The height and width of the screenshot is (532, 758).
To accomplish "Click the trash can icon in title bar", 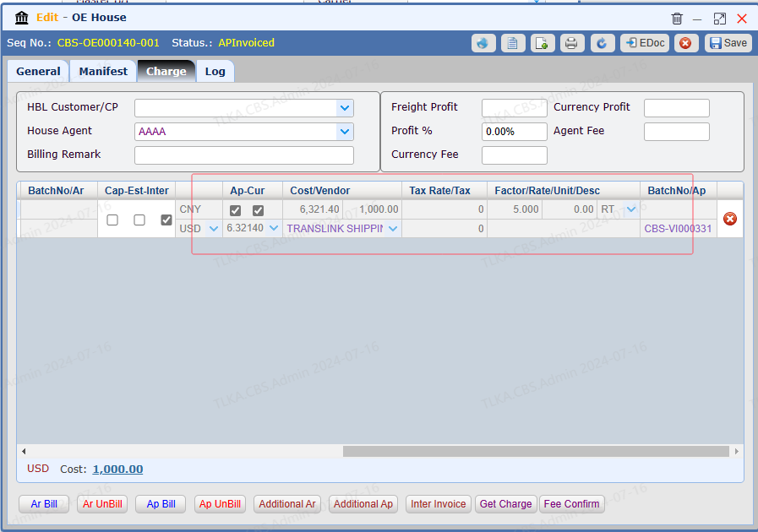I will point(677,19).
